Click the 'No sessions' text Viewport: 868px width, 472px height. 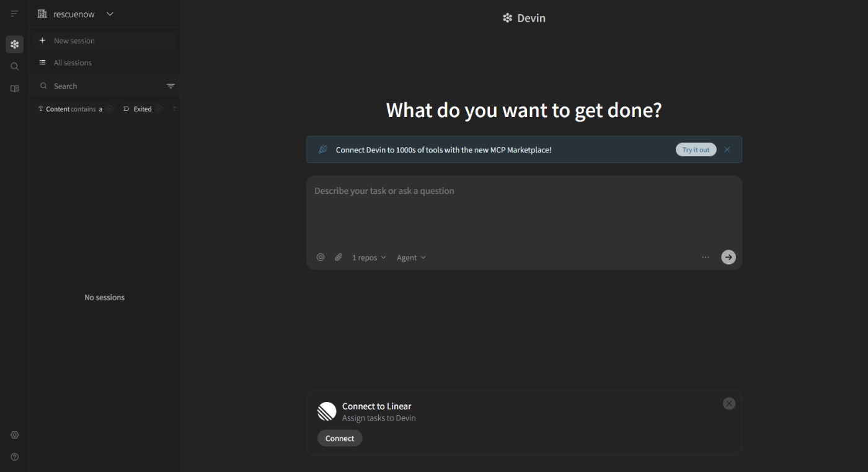104,297
